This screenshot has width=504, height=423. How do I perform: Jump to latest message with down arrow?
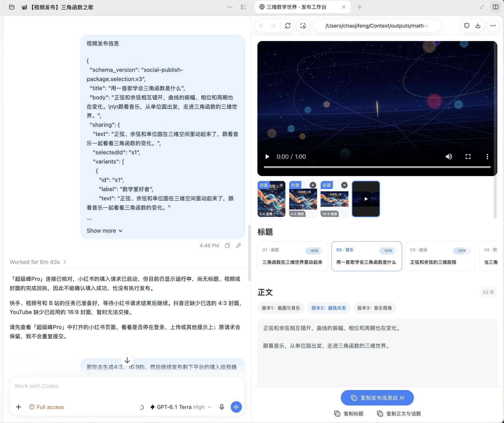(127, 360)
